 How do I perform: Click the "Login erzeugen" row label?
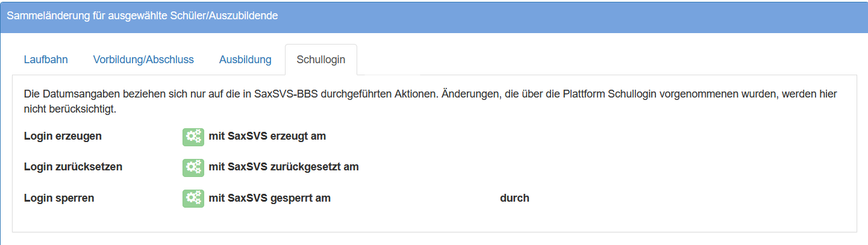click(63, 136)
